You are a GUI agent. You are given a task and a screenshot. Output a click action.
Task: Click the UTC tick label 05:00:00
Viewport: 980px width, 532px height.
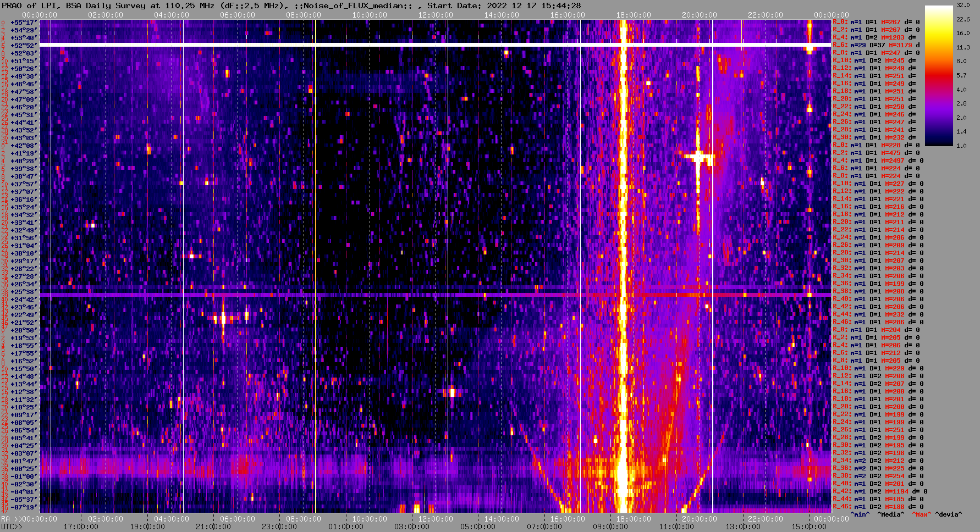(x=478, y=527)
